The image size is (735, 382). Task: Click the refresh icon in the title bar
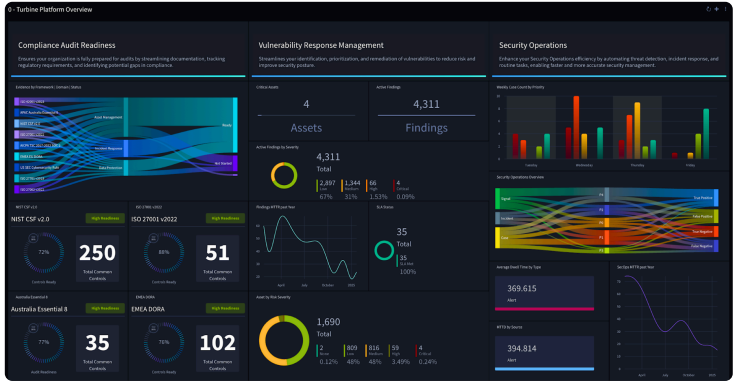[708, 9]
